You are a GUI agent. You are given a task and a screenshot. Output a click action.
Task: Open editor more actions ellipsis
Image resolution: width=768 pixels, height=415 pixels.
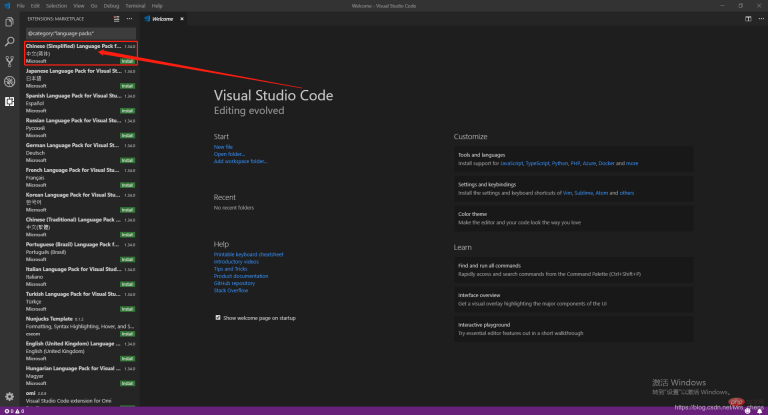(x=761, y=19)
